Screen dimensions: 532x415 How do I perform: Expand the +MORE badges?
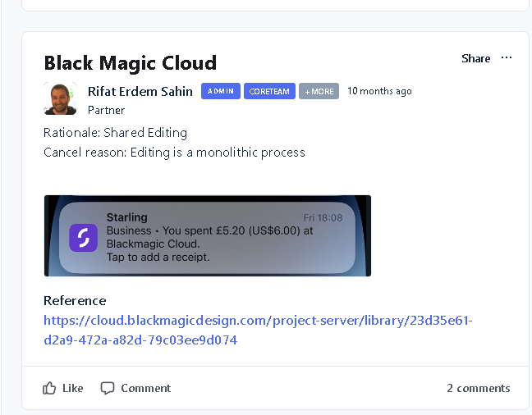tap(319, 91)
